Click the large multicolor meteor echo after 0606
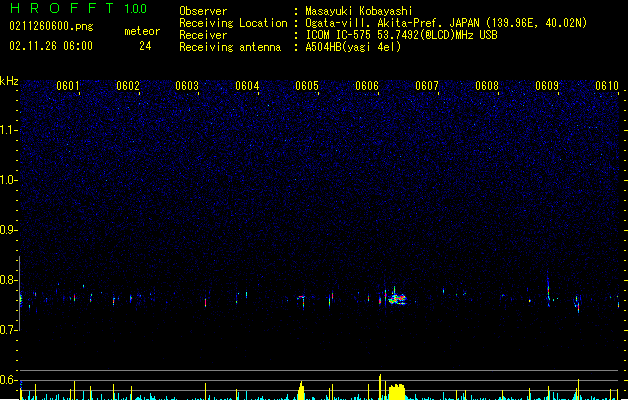 click(397, 299)
